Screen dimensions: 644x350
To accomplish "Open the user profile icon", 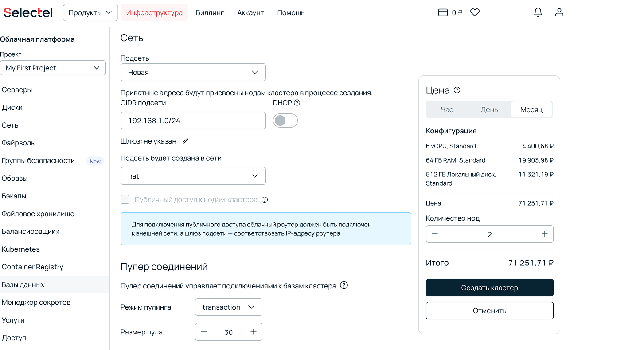I will click(559, 12).
